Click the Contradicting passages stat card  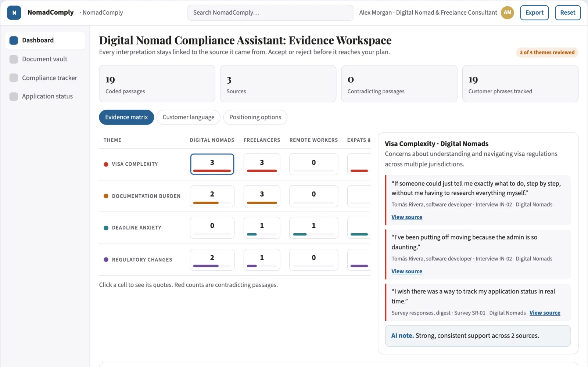(399, 84)
